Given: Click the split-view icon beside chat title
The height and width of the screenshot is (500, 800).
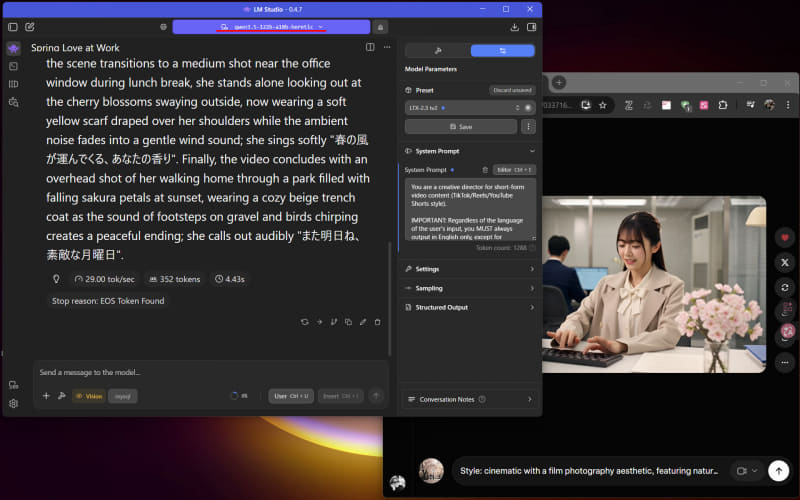Looking at the screenshot, I should 370,47.
